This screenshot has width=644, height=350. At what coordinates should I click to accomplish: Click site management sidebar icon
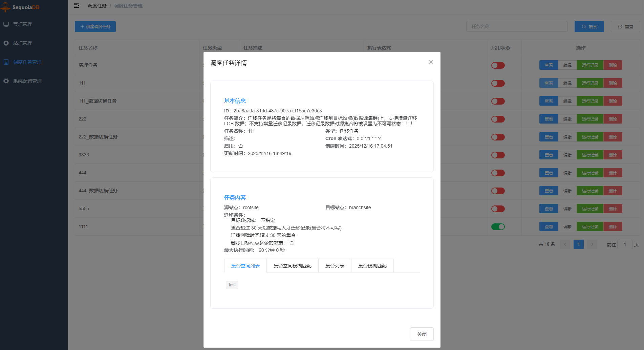coord(6,43)
